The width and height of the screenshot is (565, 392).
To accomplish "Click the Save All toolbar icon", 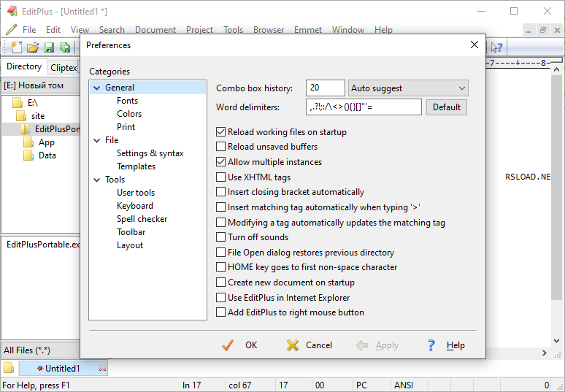I will click(65, 47).
